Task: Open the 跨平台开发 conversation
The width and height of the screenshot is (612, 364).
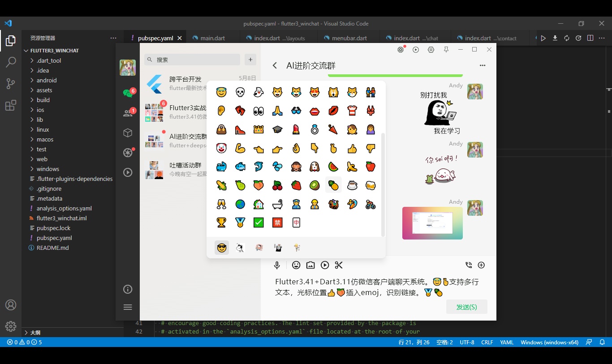Action: [x=200, y=84]
